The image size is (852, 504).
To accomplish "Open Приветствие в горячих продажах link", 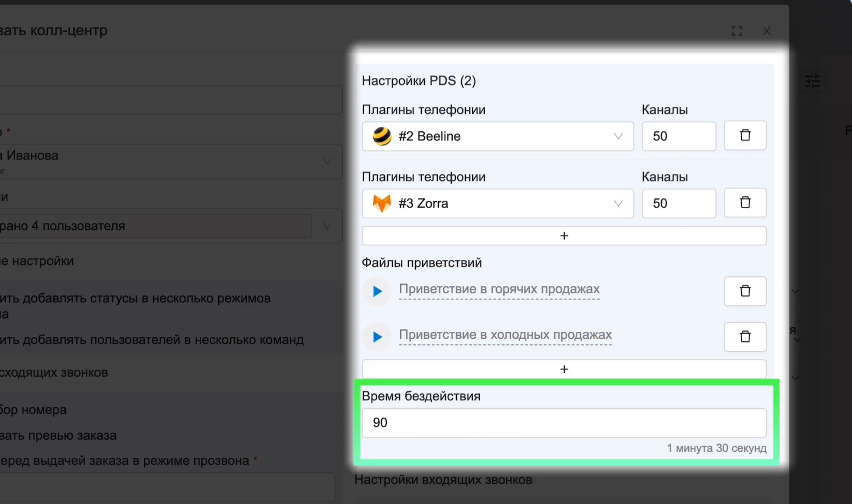I will tap(499, 289).
